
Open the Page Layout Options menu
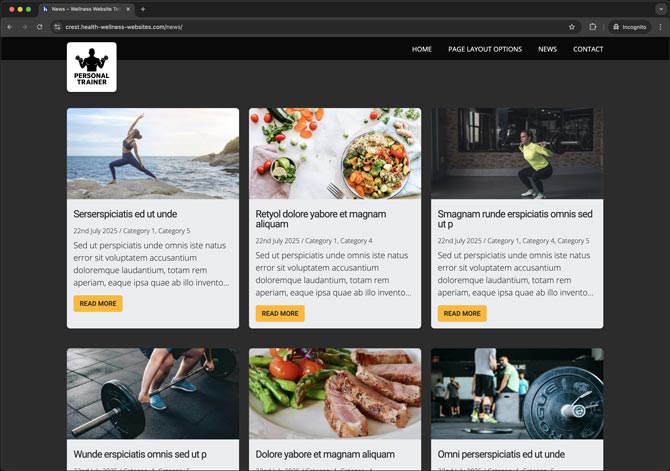coord(485,49)
